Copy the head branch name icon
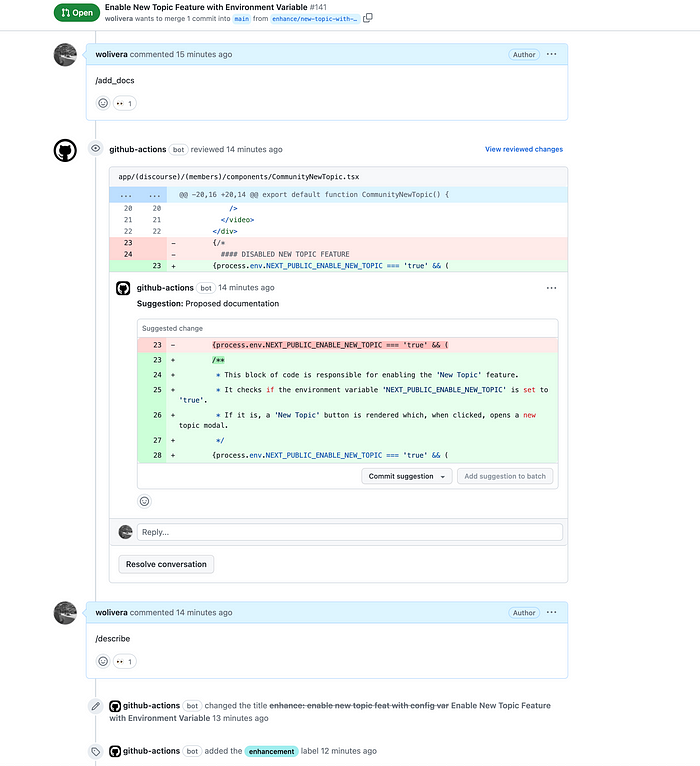Image resolution: width=700 pixels, height=766 pixels. 368,18
